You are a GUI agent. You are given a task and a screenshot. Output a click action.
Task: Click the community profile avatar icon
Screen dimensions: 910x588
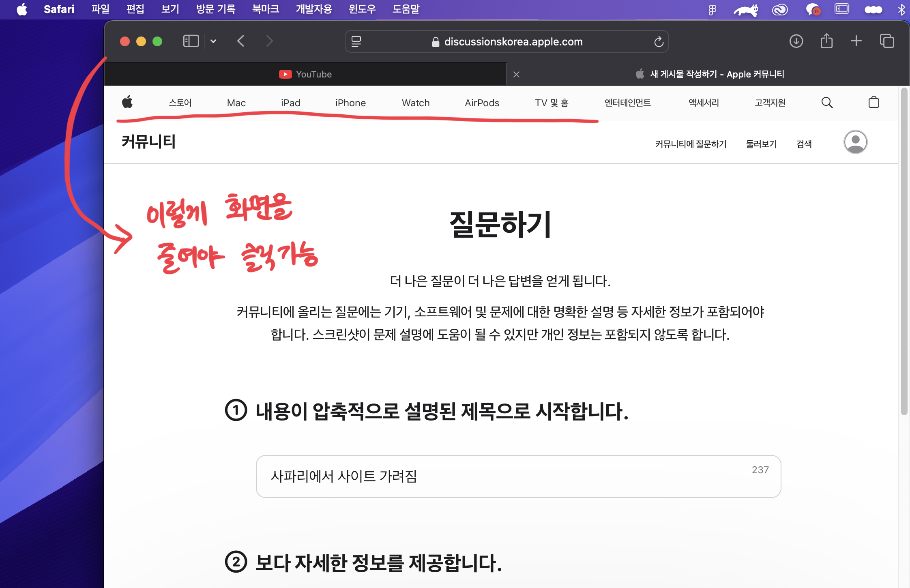coord(855,142)
